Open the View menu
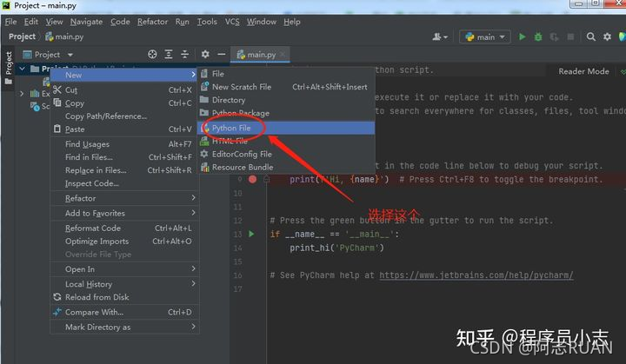 (x=54, y=22)
